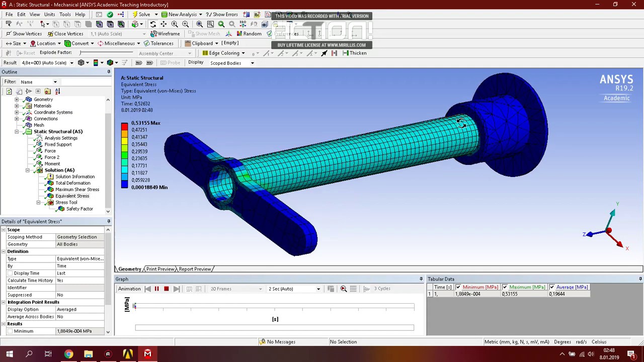This screenshot has width=644, height=362.
Task: Select Total Deformation in the Outline tree
Action: point(73,183)
